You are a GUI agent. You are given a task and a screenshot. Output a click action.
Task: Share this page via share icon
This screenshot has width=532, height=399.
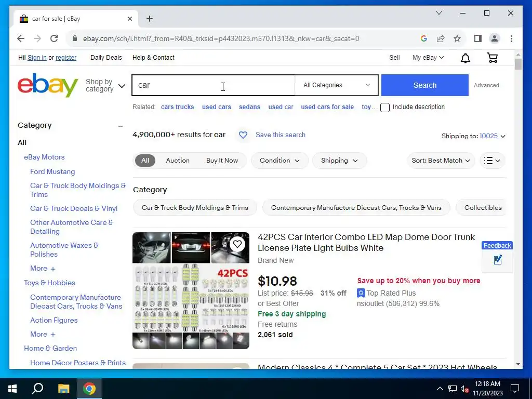coord(441,38)
